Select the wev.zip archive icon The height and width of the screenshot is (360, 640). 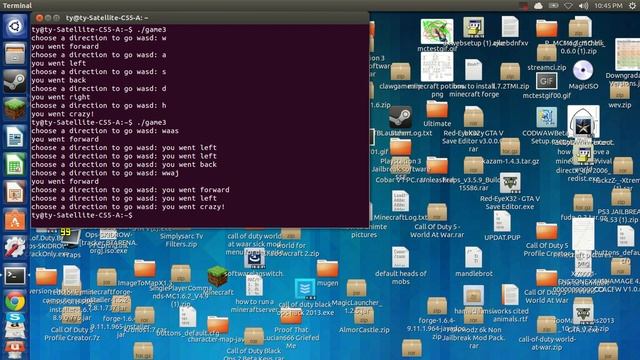[620, 91]
